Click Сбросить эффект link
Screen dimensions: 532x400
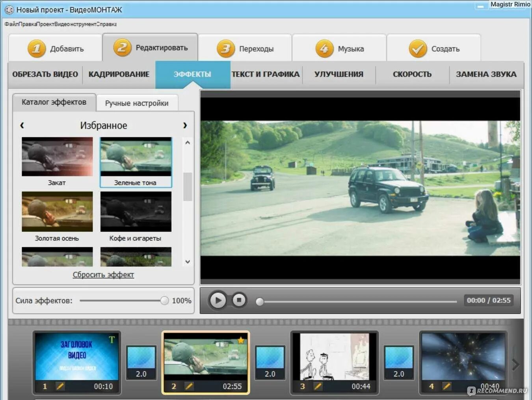[103, 275]
